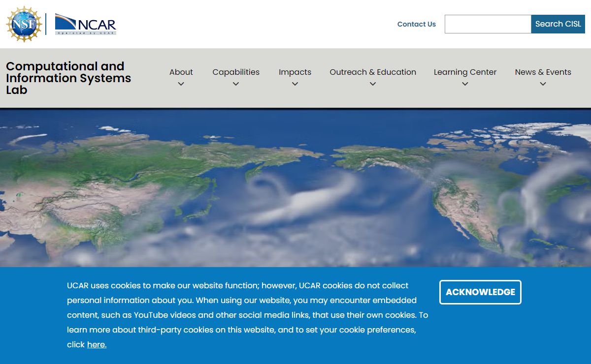The width and height of the screenshot is (591, 364).
Task: Open the Outreach & Education chevron
Action: 373,84
